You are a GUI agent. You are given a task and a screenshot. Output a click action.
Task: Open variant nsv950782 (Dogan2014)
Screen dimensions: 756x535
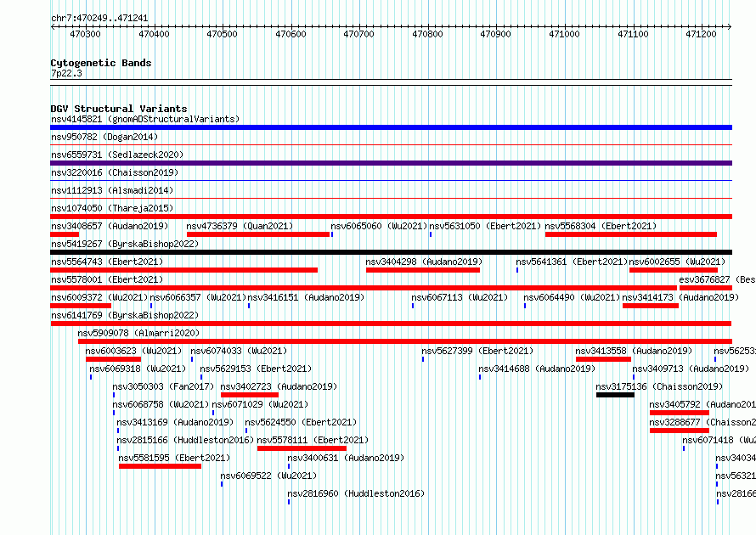(104, 137)
